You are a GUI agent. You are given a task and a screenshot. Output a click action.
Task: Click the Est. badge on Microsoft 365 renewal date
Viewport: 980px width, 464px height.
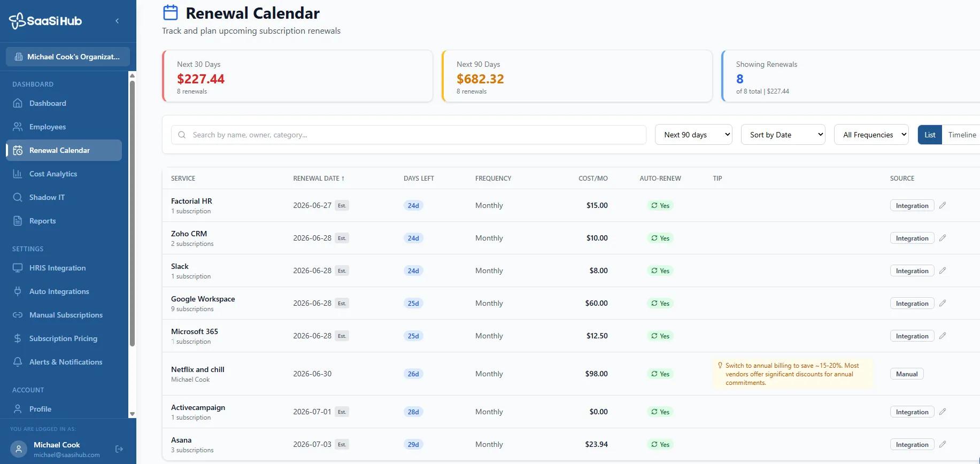(x=342, y=336)
